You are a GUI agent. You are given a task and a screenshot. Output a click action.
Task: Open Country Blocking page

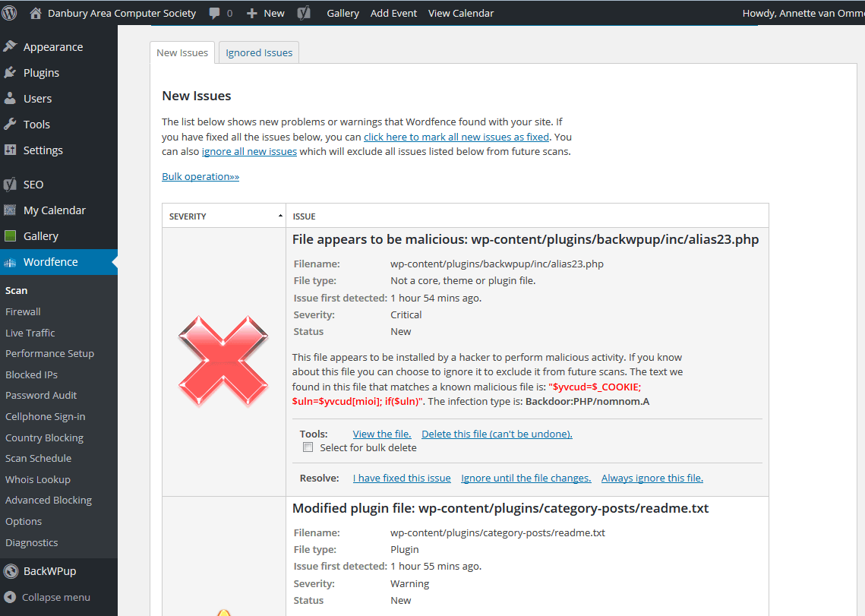(44, 438)
